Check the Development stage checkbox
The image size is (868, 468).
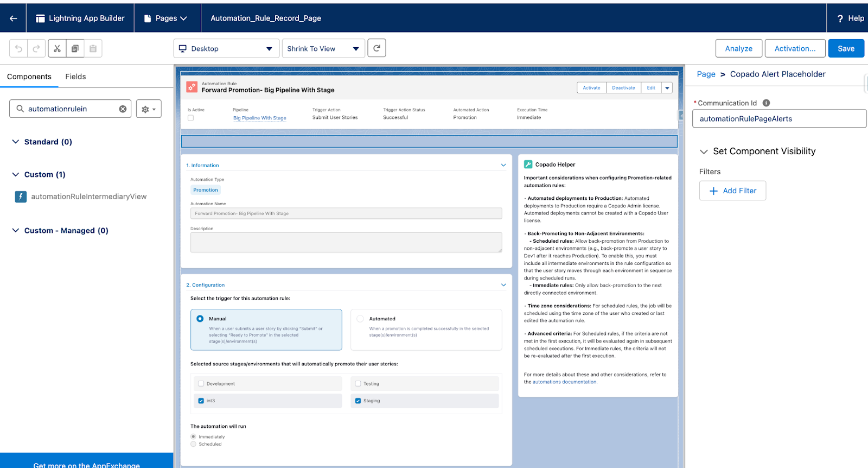(201, 383)
